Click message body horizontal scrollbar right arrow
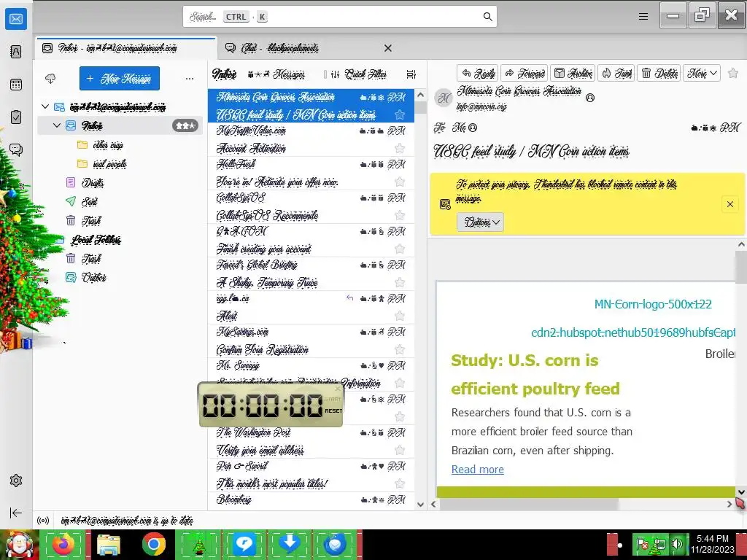Viewport: 747px width, 560px height. 729,504
